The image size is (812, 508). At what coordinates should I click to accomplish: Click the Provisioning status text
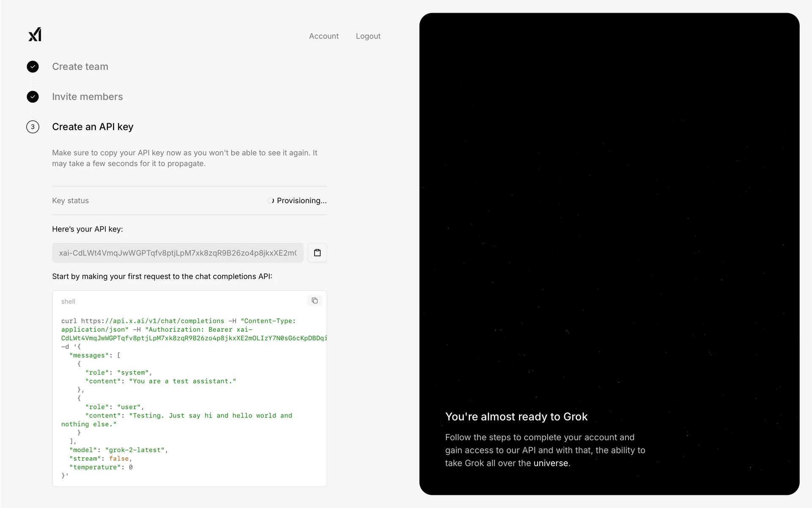pos(302,201)
